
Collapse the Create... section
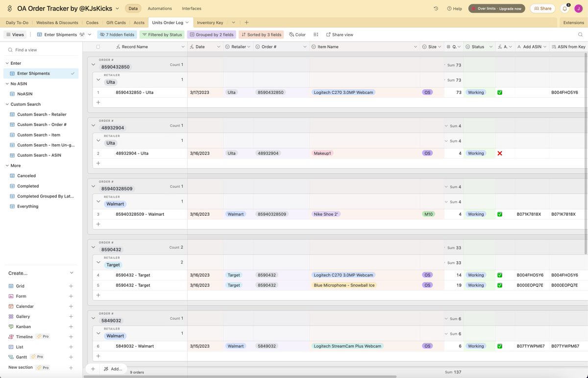coord(72,273)
